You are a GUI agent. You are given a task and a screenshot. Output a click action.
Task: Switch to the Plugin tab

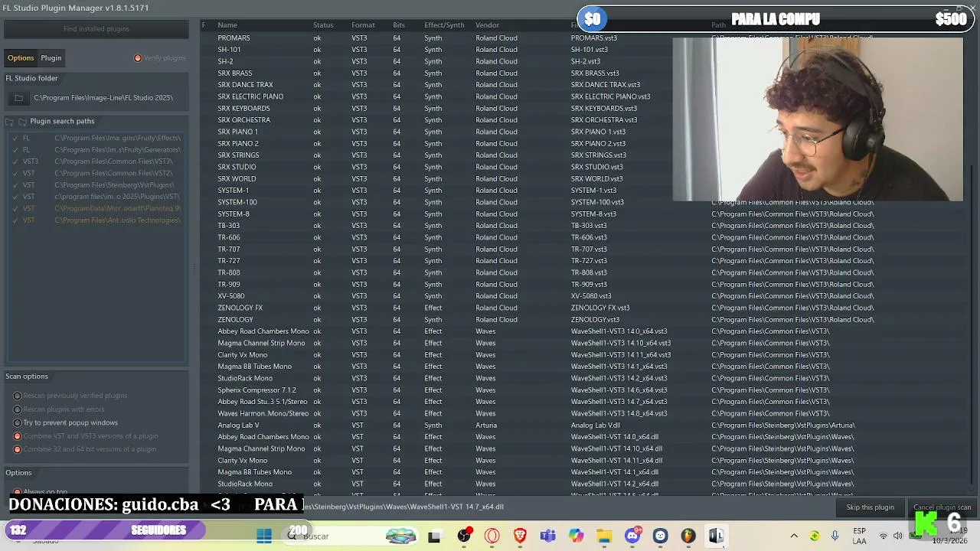click(51, 58)
